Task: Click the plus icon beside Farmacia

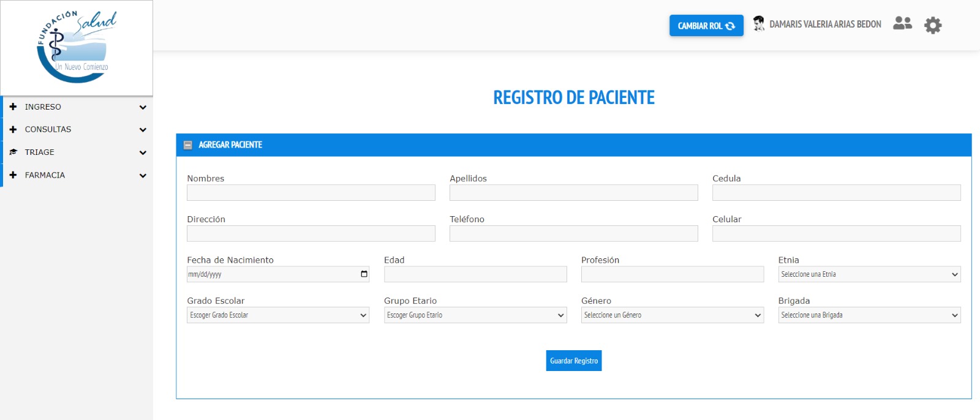Action: click(13, 175)
